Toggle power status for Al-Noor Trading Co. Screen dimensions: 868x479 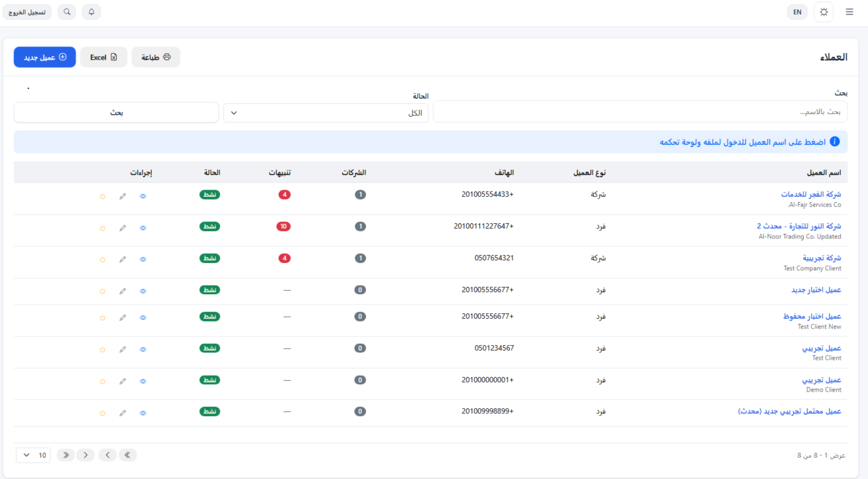pyautogui.click(x=102, y=228)
